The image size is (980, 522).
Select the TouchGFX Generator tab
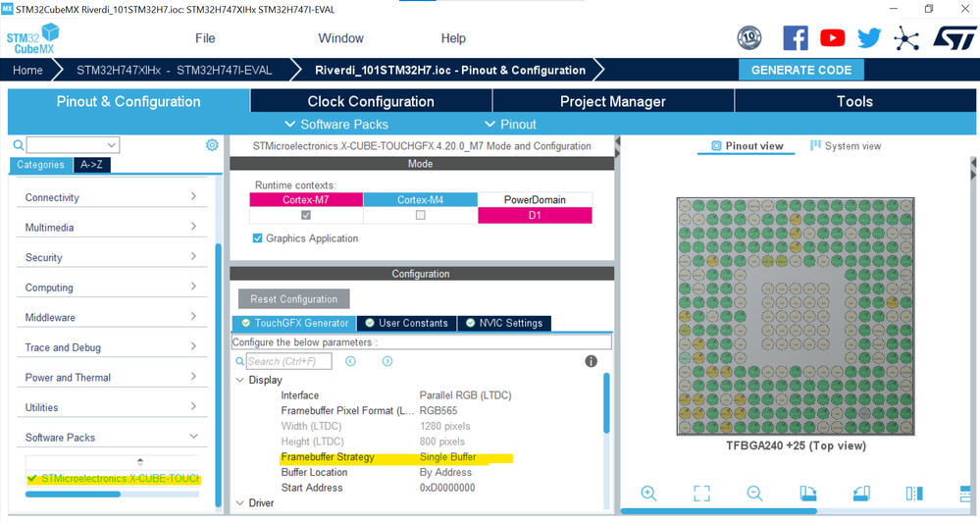coord(294,323)
